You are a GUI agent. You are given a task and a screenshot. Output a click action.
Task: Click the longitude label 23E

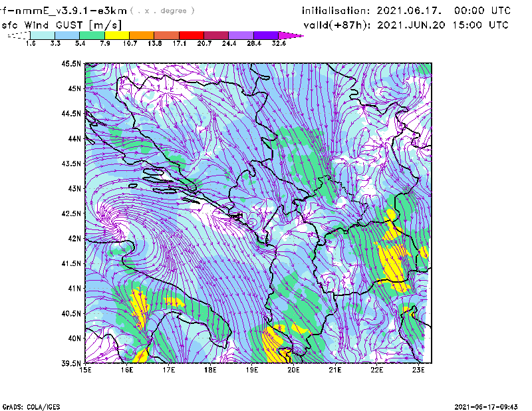418,370
